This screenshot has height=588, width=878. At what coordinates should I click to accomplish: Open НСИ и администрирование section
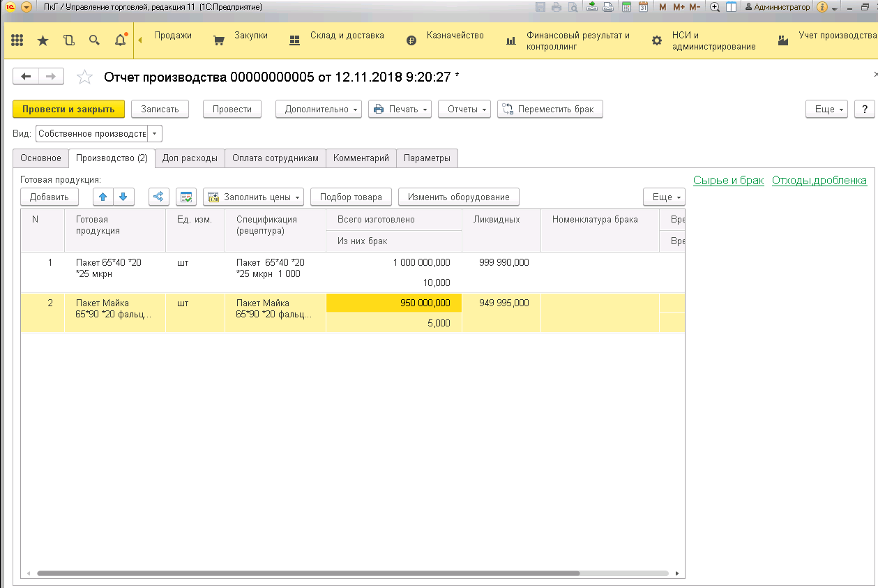click(704, 40)
